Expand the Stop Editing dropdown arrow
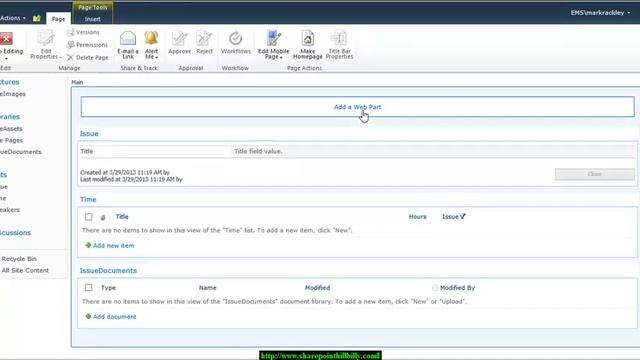Viewport: 640px width, 360px height. pos(6,59)
